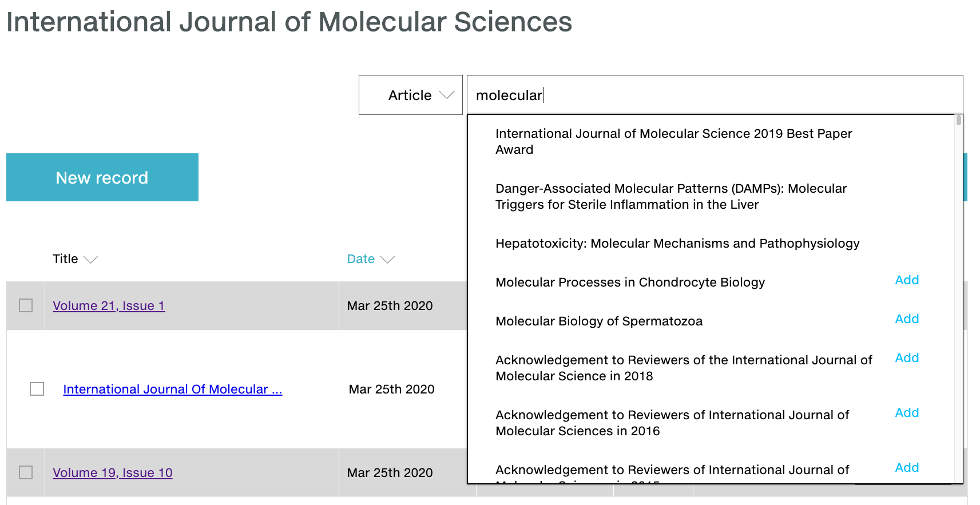980x505 pixels.
Task: Check the Volume 19, Issue 10 checkbox
Action: click(x=26, y=472)
